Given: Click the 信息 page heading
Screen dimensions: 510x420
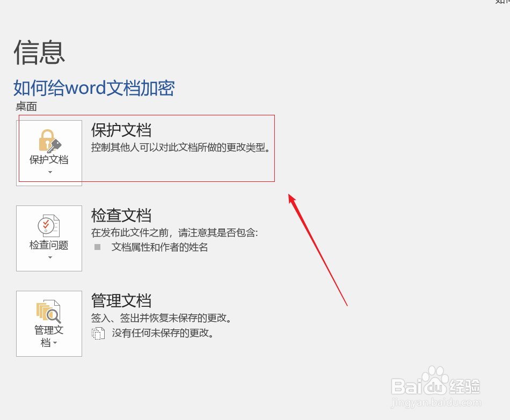Looking at the screenshot, I should pyautogui.click(x=39, y=52).
